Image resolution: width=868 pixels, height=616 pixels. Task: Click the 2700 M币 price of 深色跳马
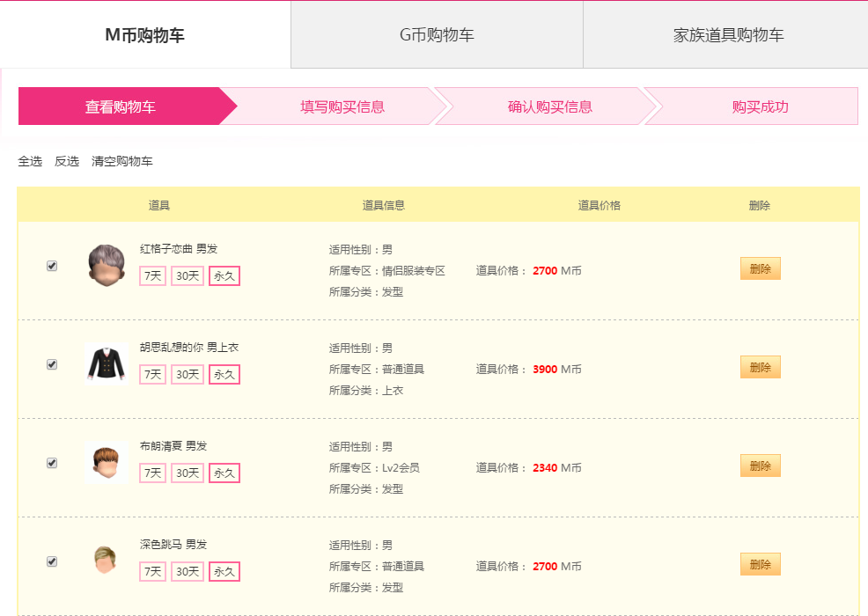(x=557, y=566)
